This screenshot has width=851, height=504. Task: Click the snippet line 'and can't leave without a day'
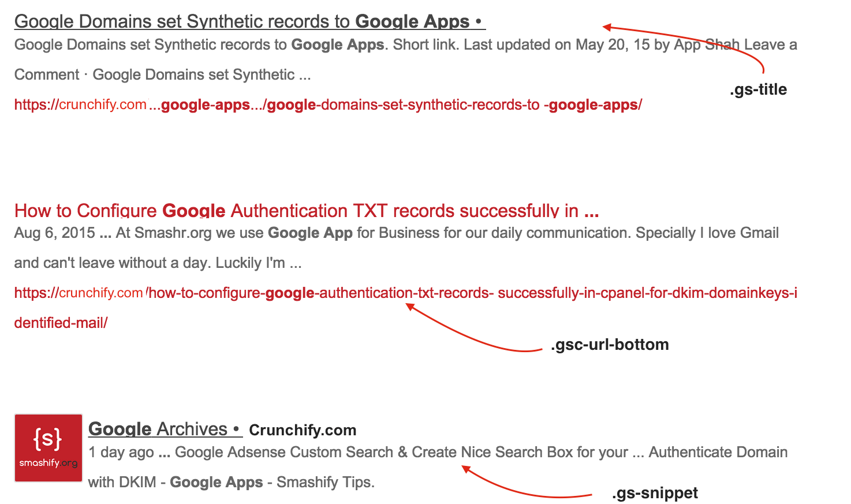157,263
